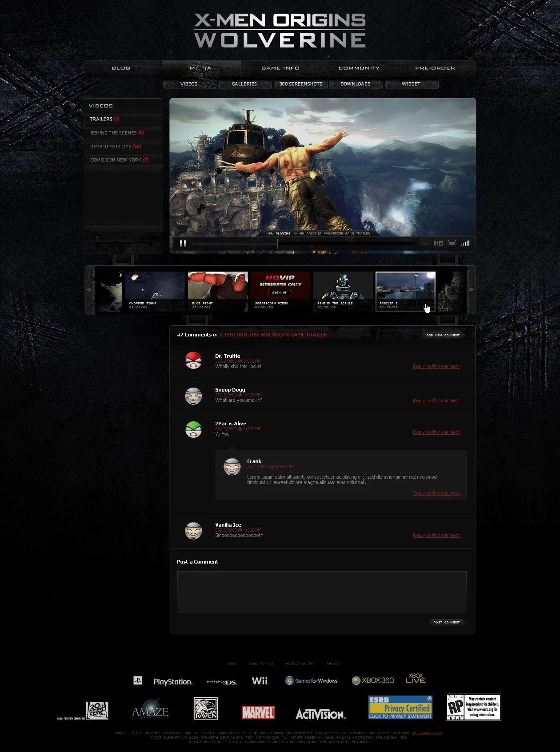Play the Chopper Fight video thumbnail
This screenshot has height=752, width=560.
coord(155,291)
